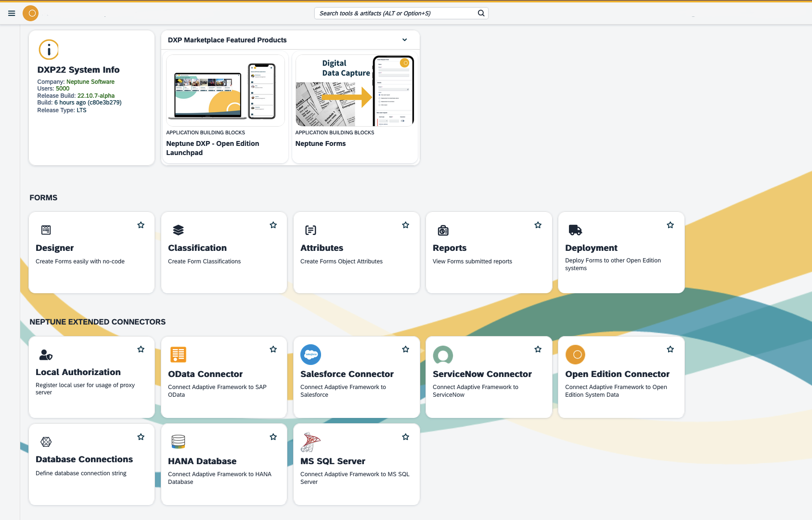Screen dimensions: 812x520
Task: Click the Designer tile icon
Action: click(46, 230)
